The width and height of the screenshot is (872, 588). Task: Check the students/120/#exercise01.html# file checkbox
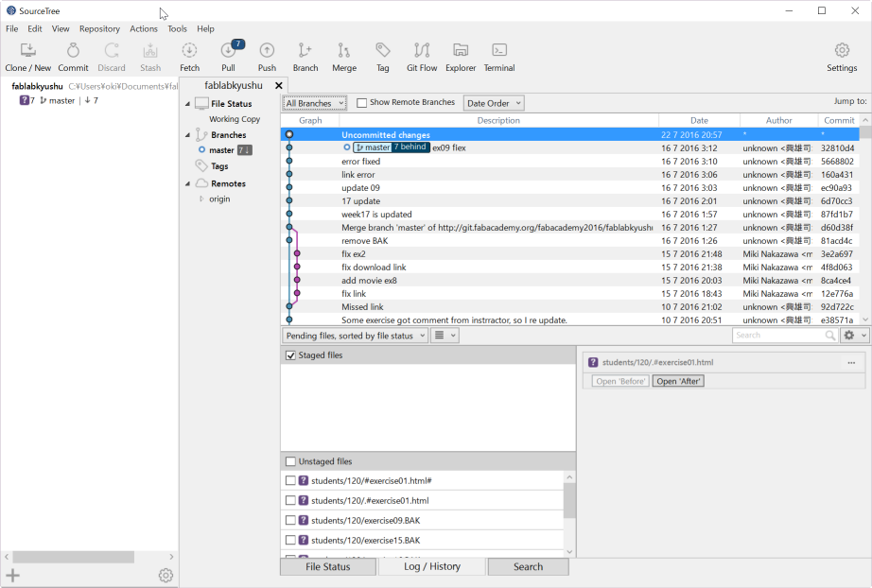[x=290, y=481]
